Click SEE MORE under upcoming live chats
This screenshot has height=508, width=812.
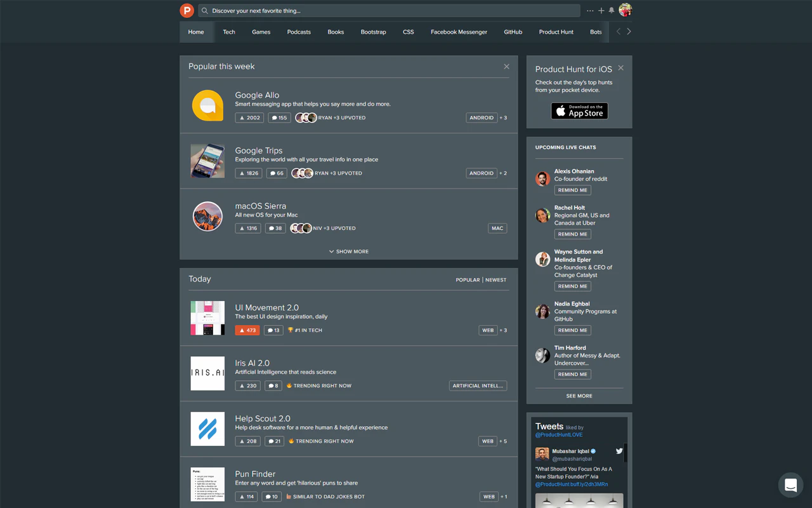pos(579,396)
